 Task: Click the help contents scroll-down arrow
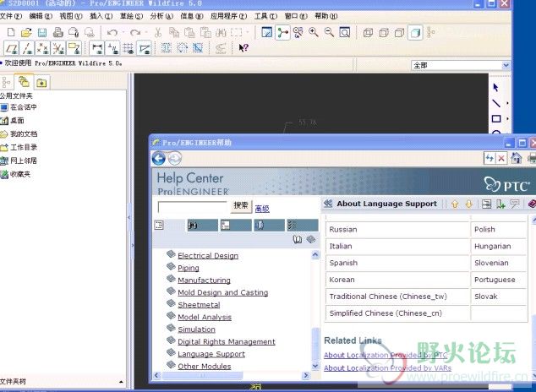315,366
